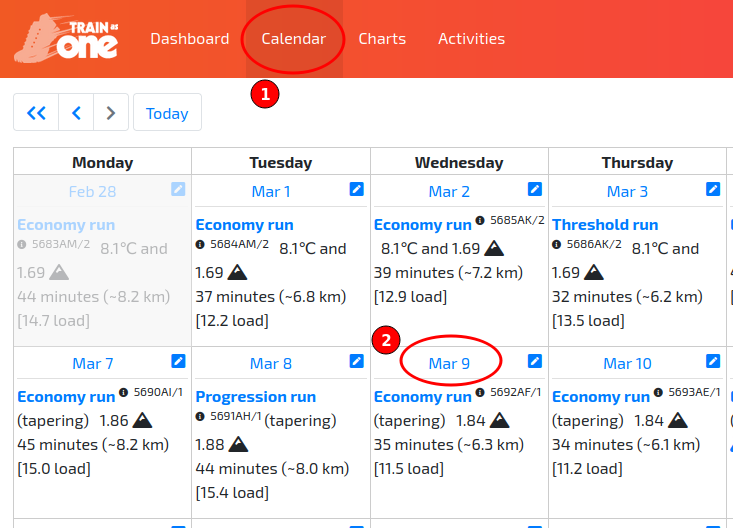This screenshot has width=733, height=528.
Task: Edit the Mar 8 workout with pencil icon
Action: coord(357,361)
